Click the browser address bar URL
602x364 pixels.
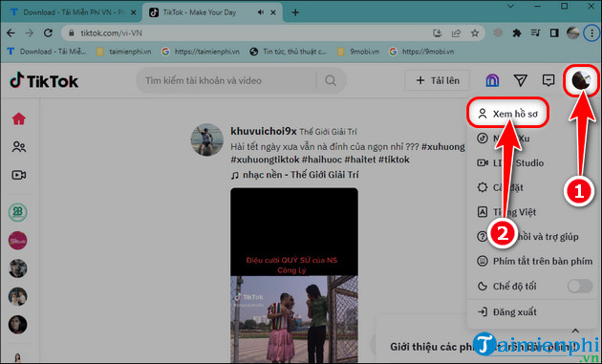pos(112,33)
